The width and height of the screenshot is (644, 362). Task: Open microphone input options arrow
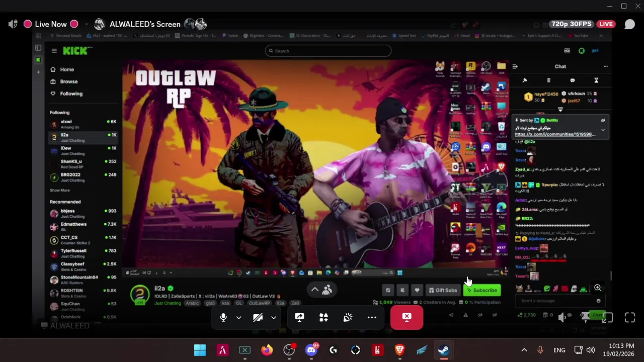pyautogui.click(x=239, y=318)
